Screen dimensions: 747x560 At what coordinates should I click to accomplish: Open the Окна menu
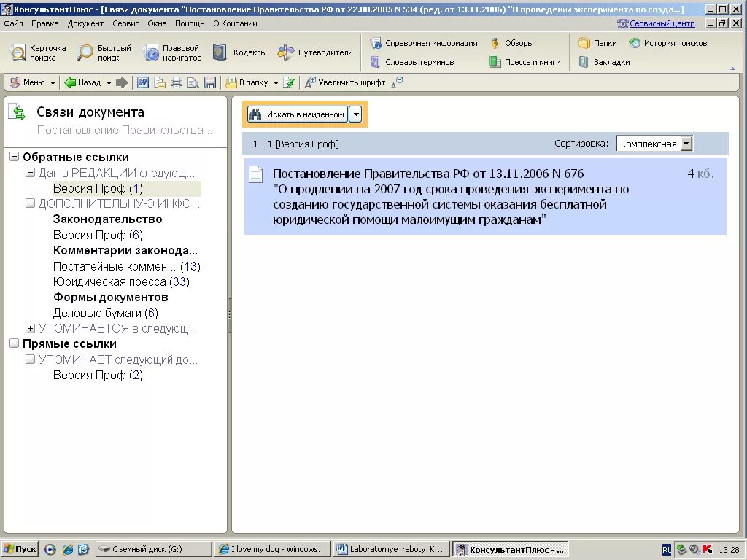click(158, 23)
